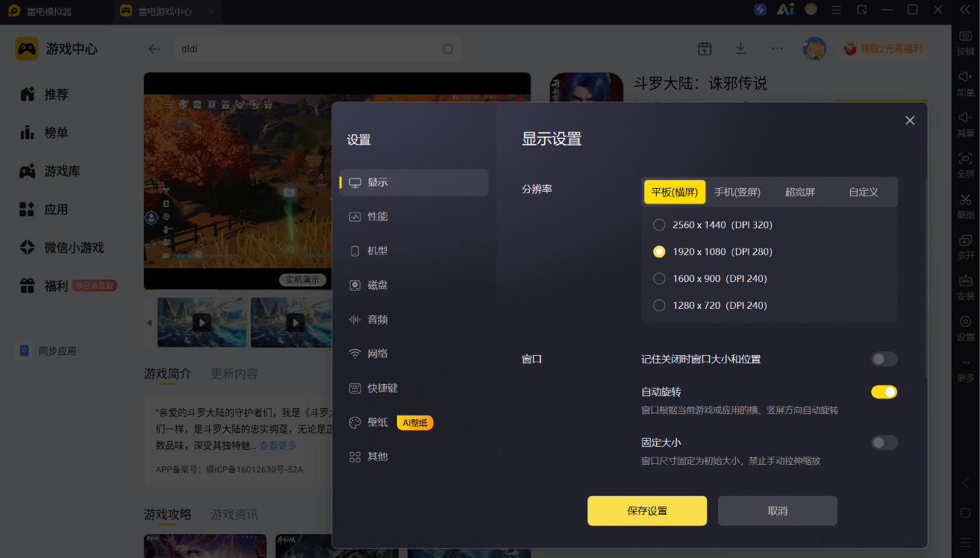
Task: Click 减量 volume down tool
Action: point(966,124)
